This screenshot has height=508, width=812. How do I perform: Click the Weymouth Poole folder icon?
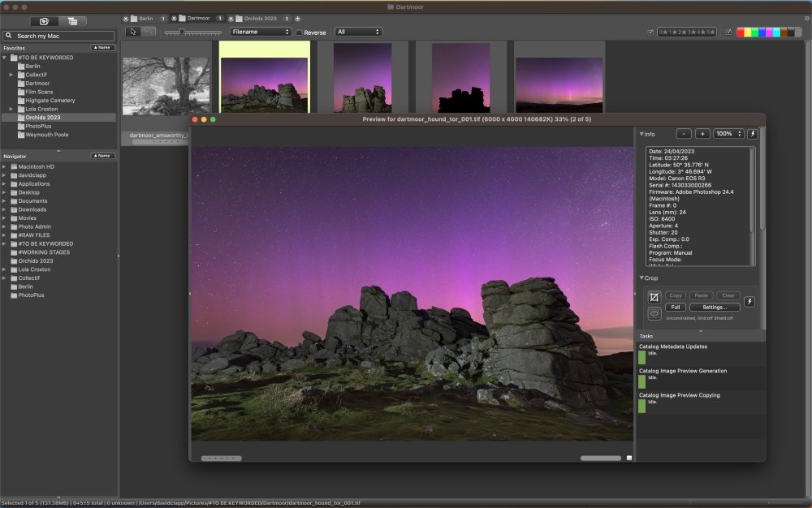(x=21, y=135)
